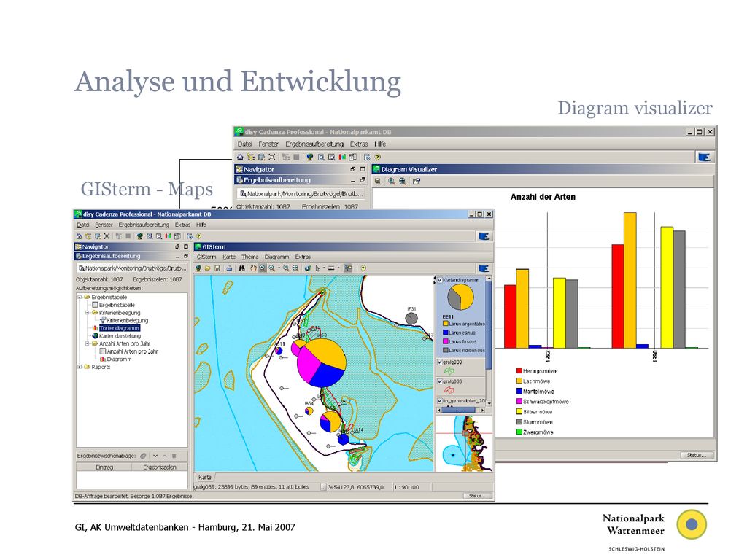This screenshot has width=747, height=560.
Task: Click the Heringsmöwe red chart legend swatch
Action: [x=519, y=370]
